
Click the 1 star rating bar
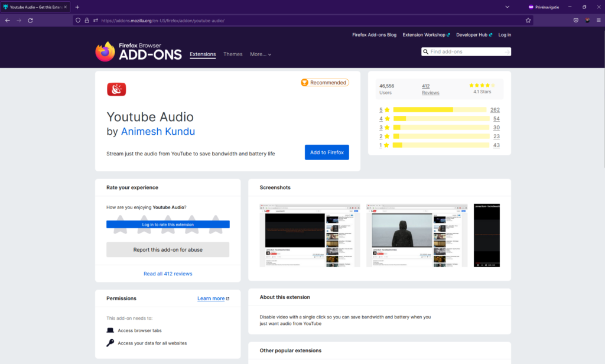(441, 145)
